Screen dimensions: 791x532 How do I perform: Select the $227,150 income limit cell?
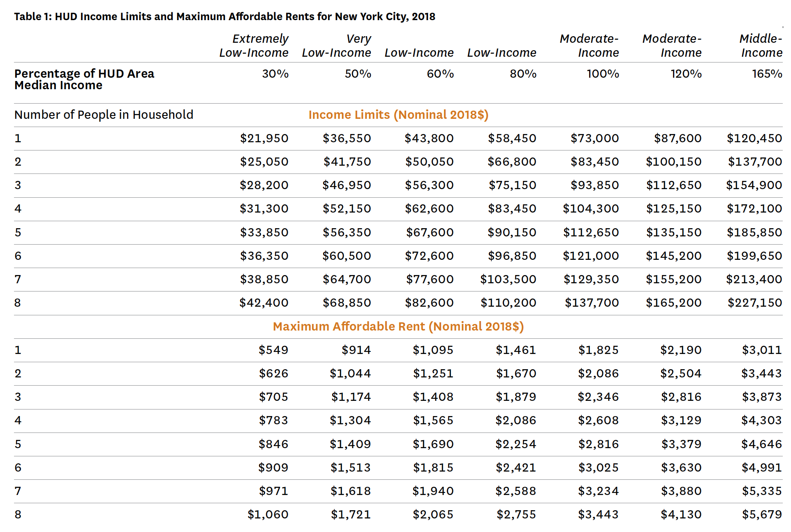pyautogui.click(x=754, y=303)
